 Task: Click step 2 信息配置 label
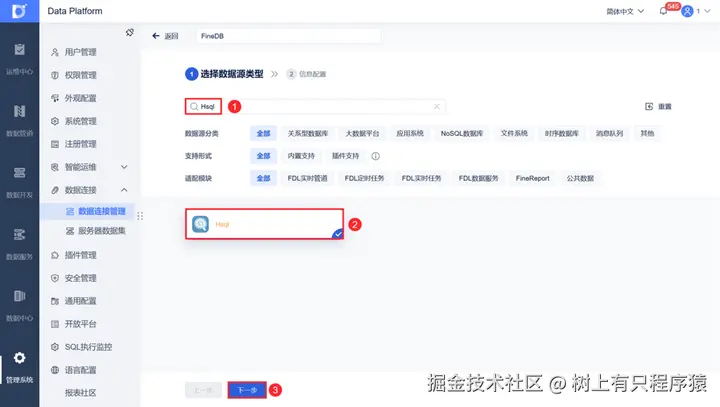[x=312, y=74]
